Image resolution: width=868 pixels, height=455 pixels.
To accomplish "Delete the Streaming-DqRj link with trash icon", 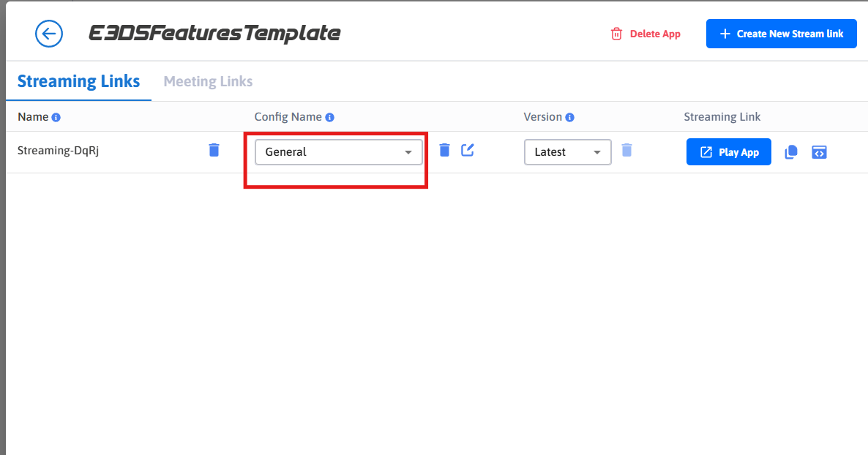I will (x=214, y=150).
